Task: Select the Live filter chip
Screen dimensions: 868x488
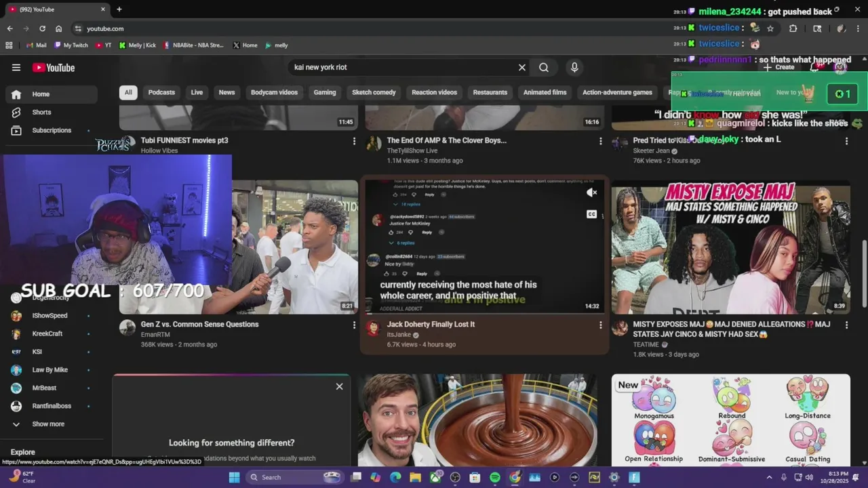Action: [197, 92]
